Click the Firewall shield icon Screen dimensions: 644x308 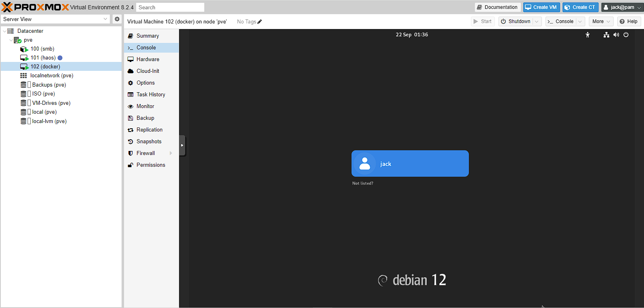131,153
